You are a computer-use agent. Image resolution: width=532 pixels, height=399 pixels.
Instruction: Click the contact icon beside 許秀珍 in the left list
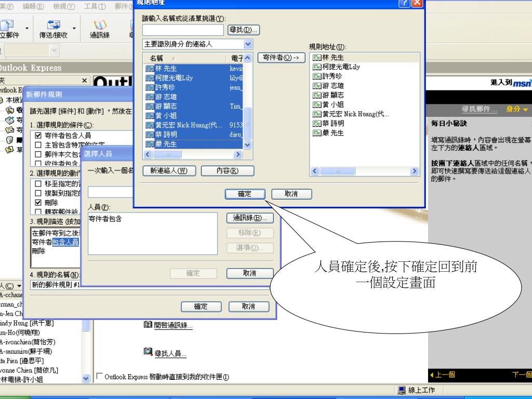pos(150,87)
